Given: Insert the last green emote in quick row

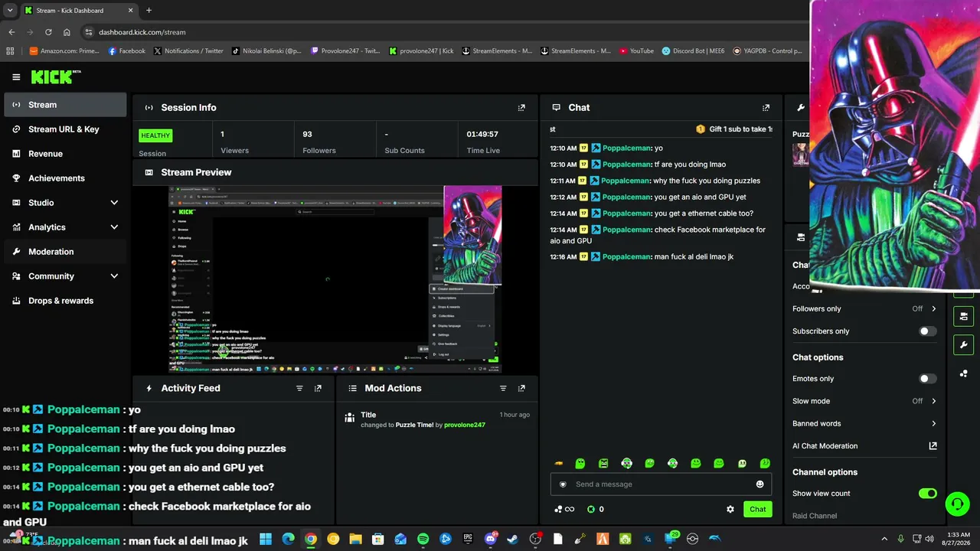Looking at the screenshot, I should [765, 464].
